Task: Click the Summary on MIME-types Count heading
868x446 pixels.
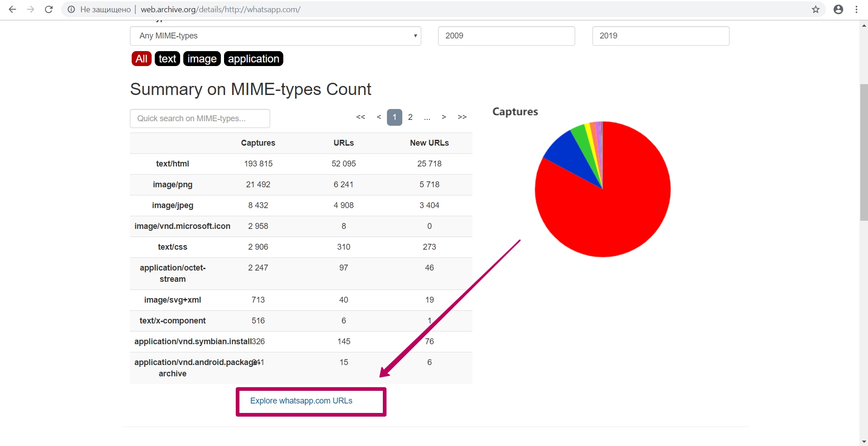Action: [251, 89]
